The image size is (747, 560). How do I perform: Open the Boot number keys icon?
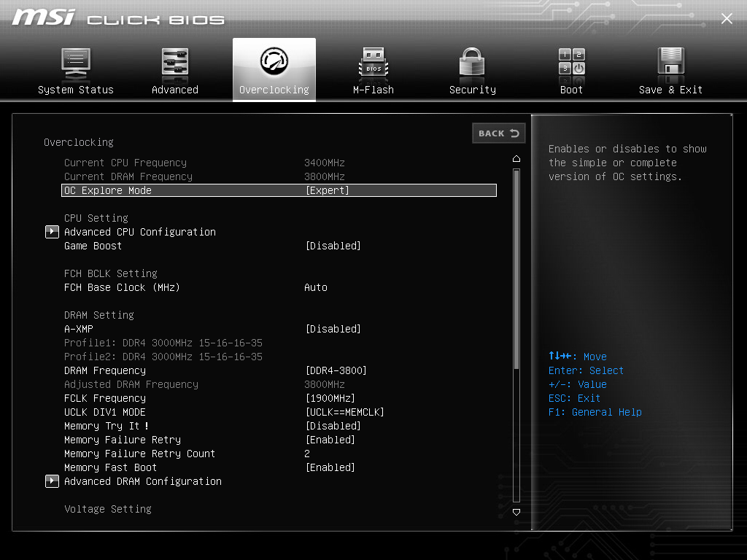pos(572,62)
